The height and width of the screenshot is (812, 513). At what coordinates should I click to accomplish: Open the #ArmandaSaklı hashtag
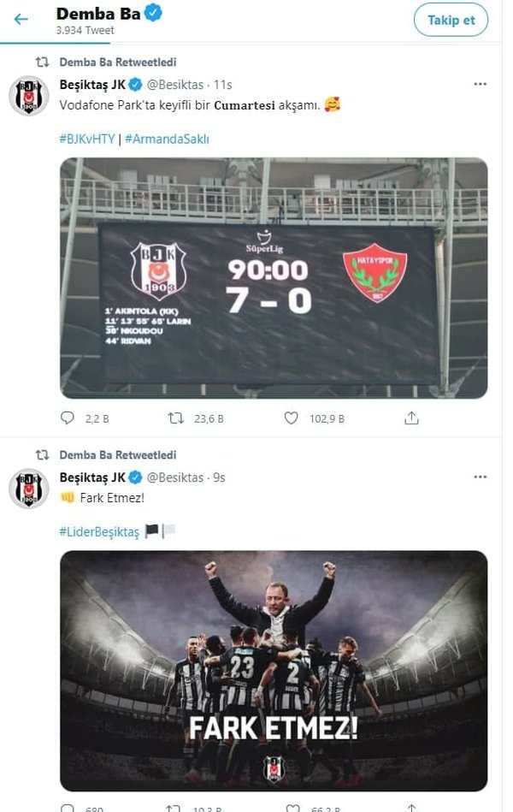(167, 139)
